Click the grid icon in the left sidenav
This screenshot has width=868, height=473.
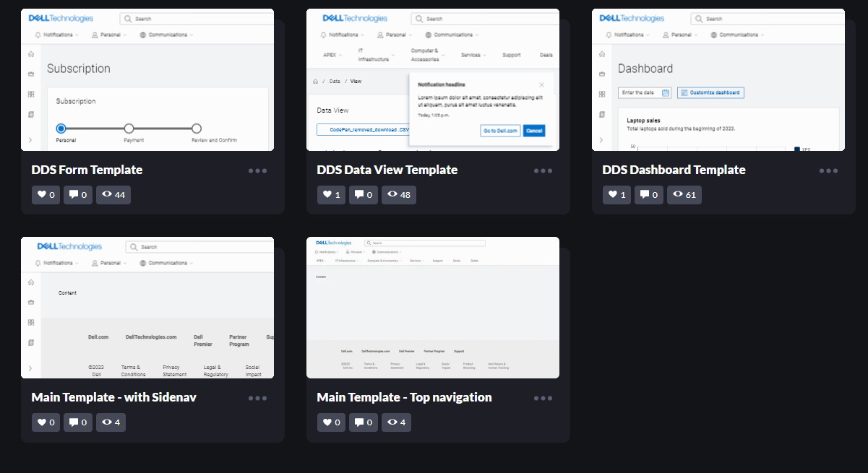(x=30, y=93)
